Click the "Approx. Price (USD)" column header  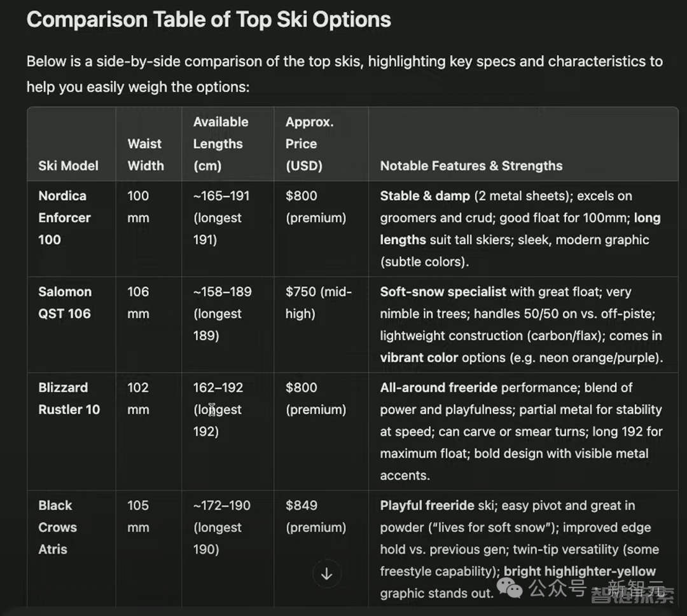[309, 144]
